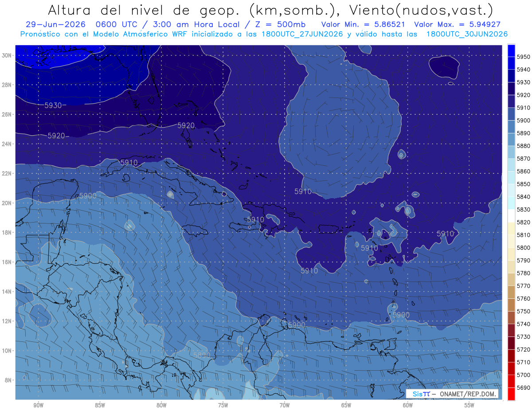
Task: Click the '5900' contour label over northern Venezuela coast
Action: click(297, 325)
